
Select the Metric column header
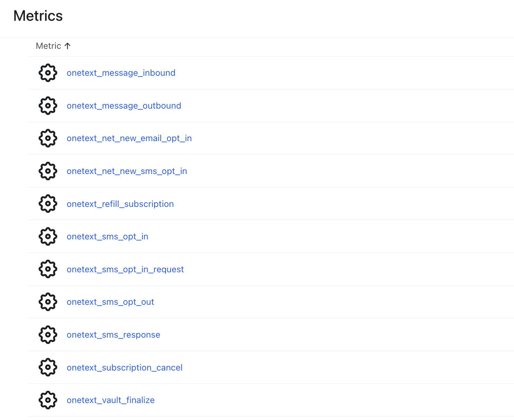[49, 46]
